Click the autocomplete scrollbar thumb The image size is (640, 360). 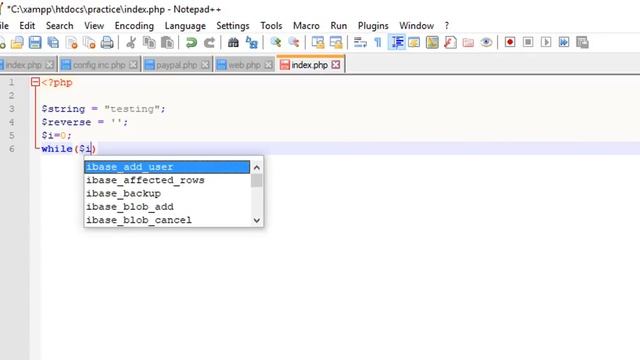(x=257, y=180)
